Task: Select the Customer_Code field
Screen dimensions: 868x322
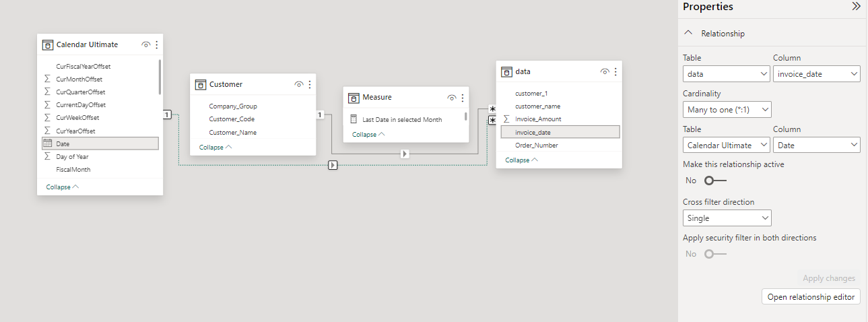Action: pyautogui.click(x=232, y=119)
